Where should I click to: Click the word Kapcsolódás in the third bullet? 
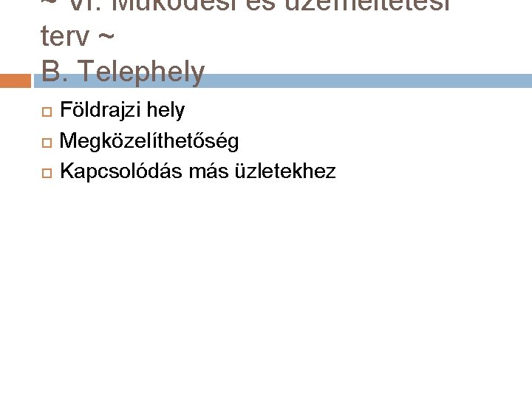point(121,171)
